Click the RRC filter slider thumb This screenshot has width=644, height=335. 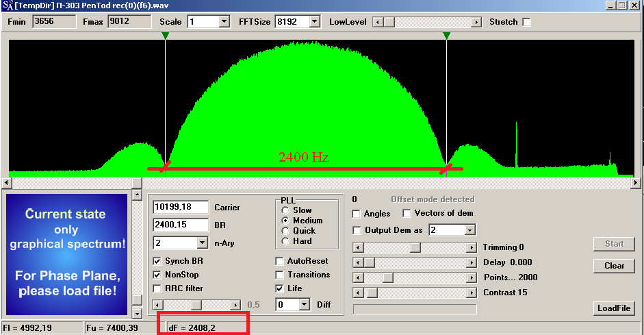point(196,305)
